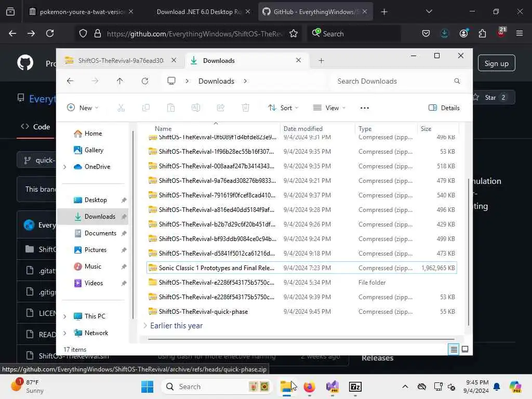Click Sign up on GitHub page
This screenshot has height=399, width=532.
coord(496,63)
